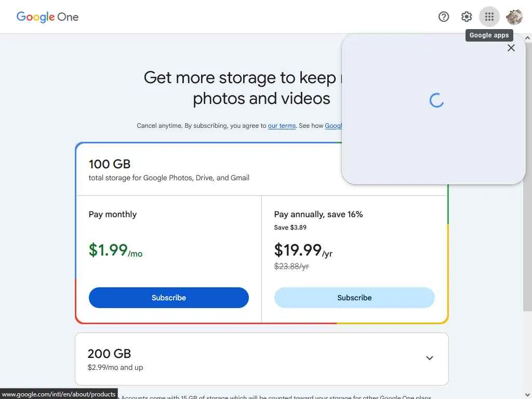Click the loading spinner in popup

click(436, 100)
